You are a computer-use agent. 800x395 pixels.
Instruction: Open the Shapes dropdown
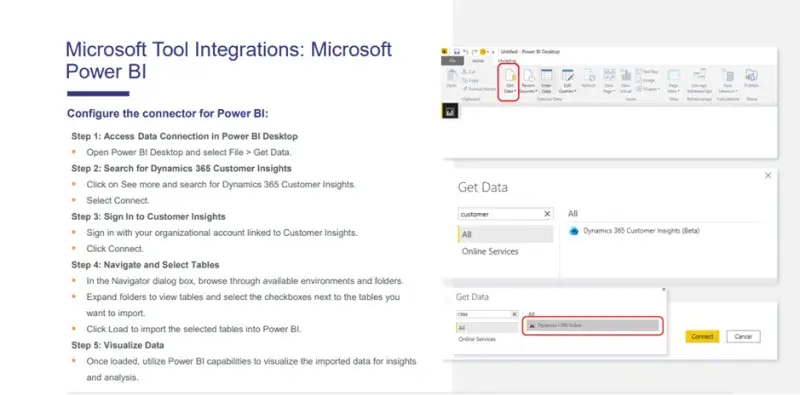648,89
